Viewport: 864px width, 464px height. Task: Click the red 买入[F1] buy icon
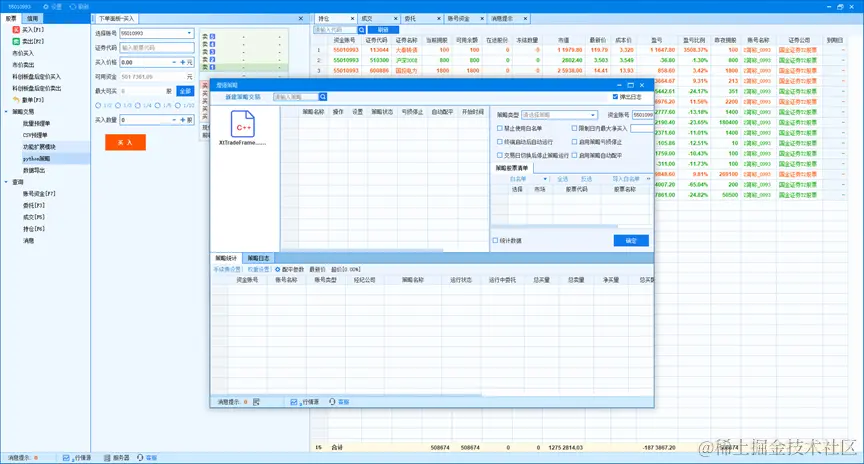[x=16, y=30]
